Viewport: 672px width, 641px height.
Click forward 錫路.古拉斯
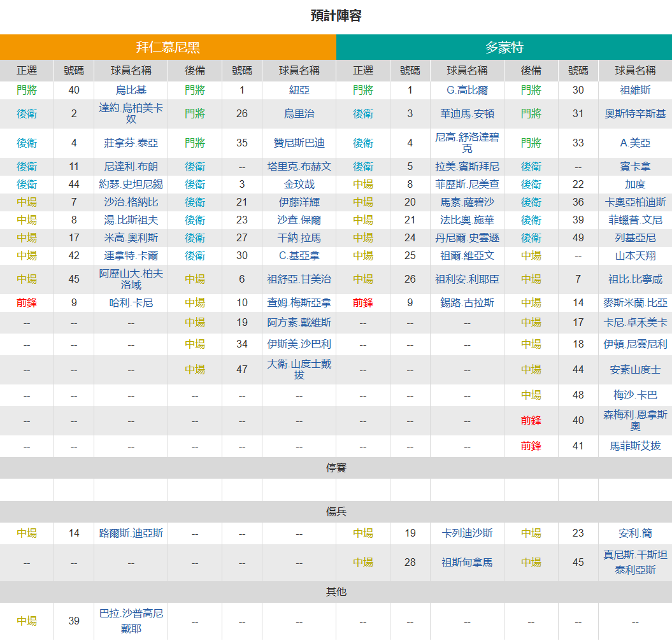click(467, 303)
